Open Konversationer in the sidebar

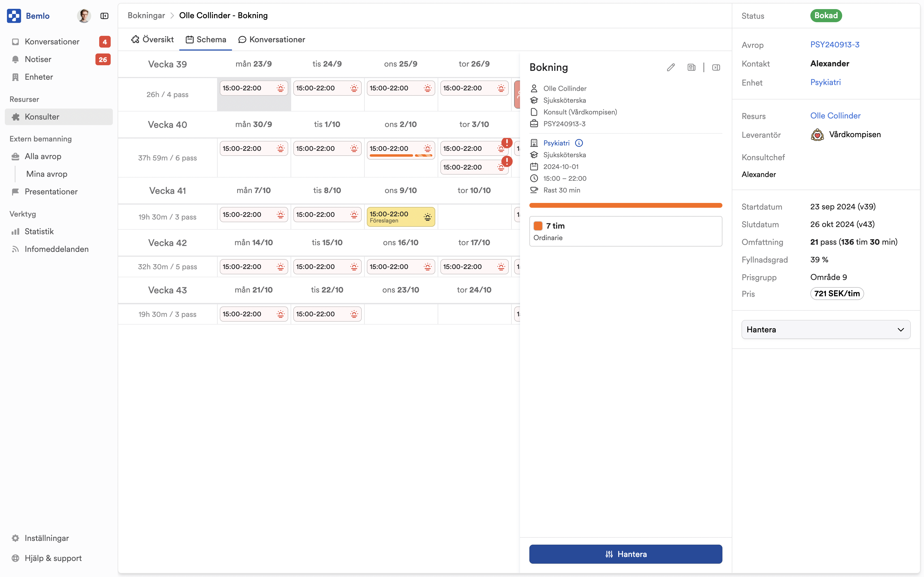tap(59, 42)
